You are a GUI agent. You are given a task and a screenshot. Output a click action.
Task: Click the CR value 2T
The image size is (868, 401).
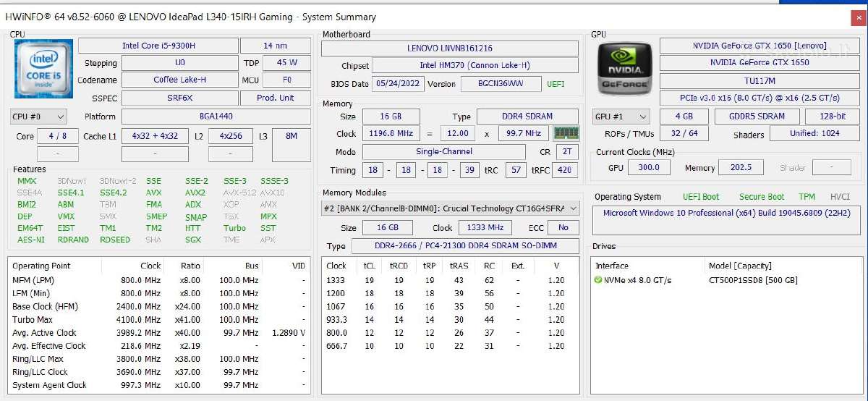coord(567,152)
